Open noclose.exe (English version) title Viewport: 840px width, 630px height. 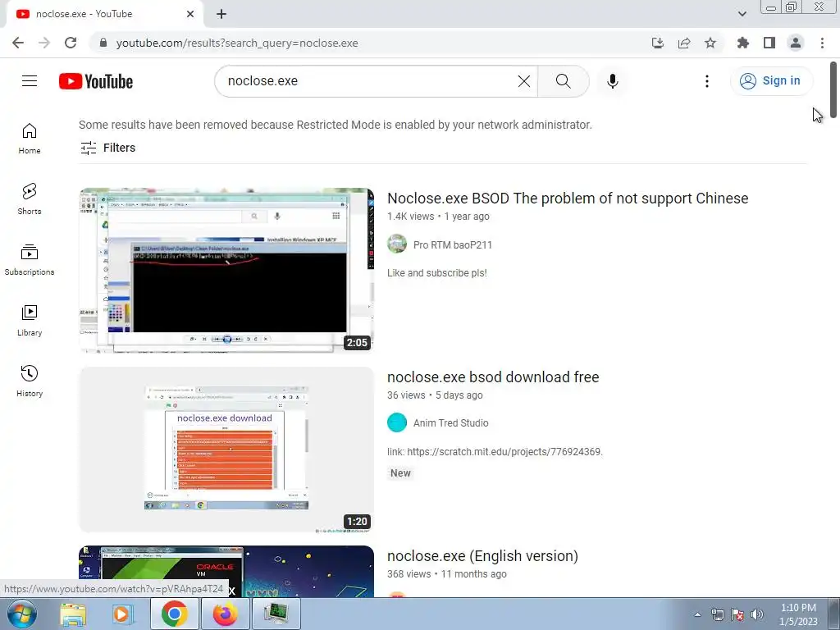pyautogui.click(x=482, y=556)
